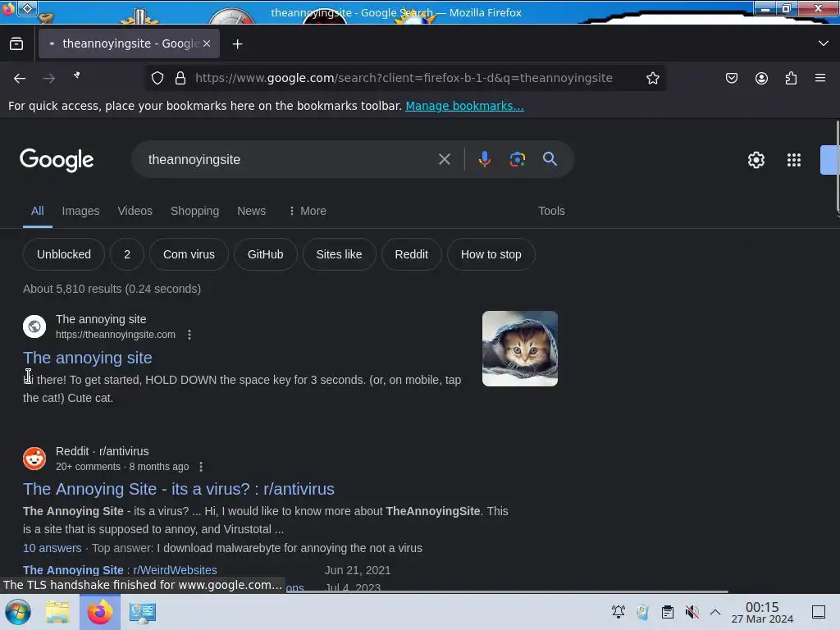840x630 pixels.
Task: Select the Sites like chip
Action: click(339, 254)
